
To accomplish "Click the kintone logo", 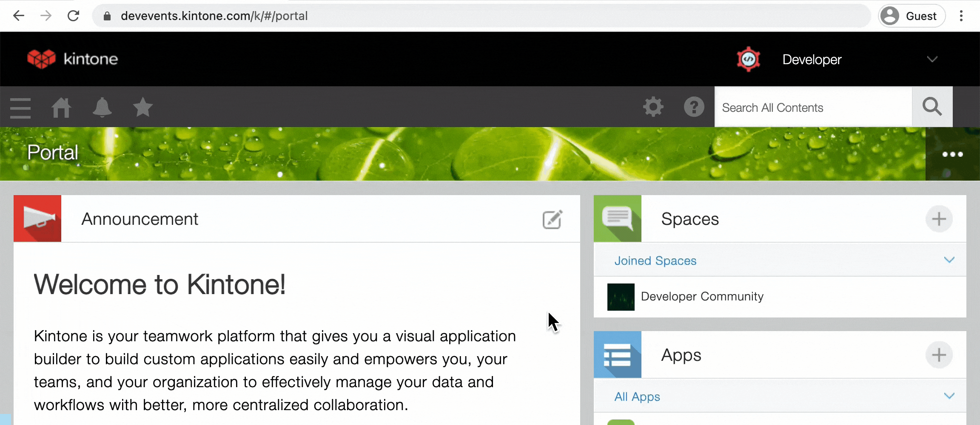I will coord(73,59).
